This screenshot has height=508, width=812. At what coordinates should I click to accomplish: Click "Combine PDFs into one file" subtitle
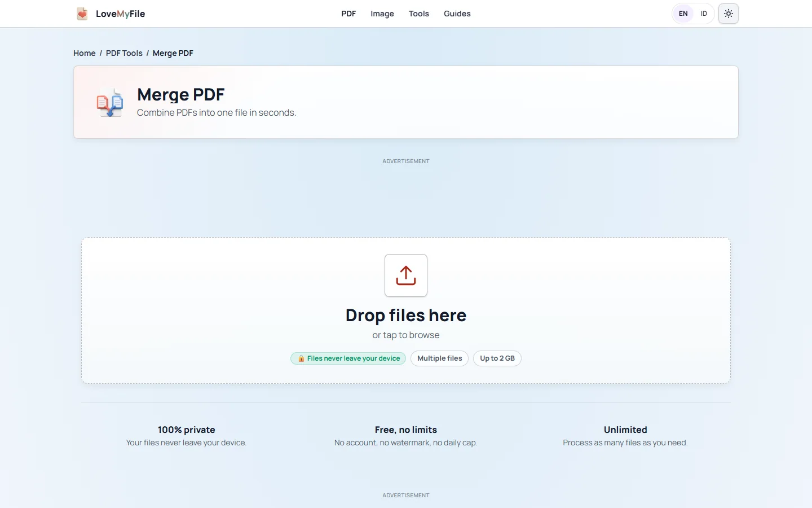[217, 112]
